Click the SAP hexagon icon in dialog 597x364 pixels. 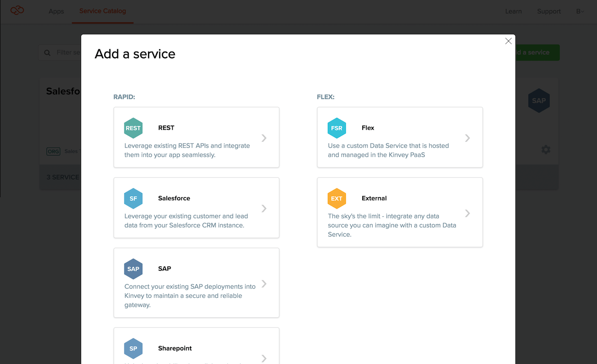[133, 269]
